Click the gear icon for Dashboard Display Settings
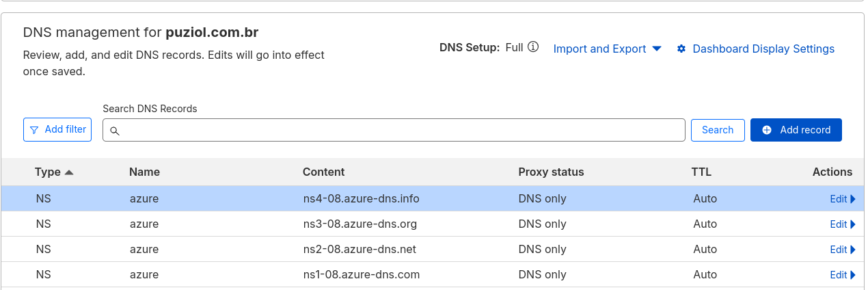Image resolution: width=868 pixels, height=290 pixels. tap(681, 49)
